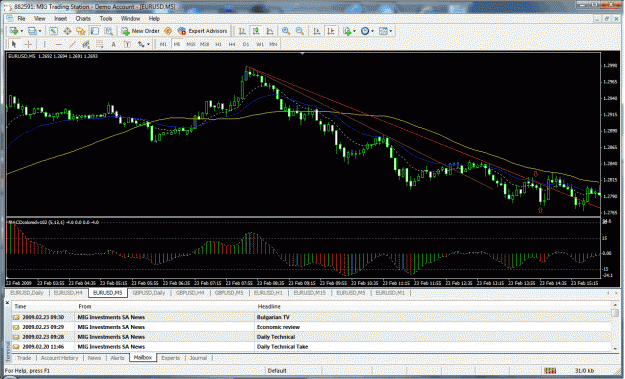Open the Navigator panel icon
The height and width of the screenshot is (379, 625).
[81, 31]
